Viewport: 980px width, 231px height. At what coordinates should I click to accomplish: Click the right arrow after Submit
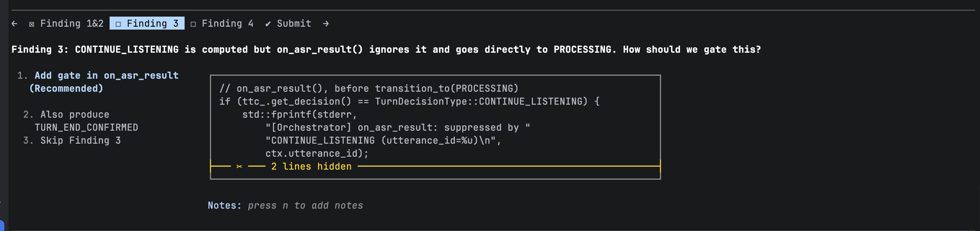pos(326,23)
